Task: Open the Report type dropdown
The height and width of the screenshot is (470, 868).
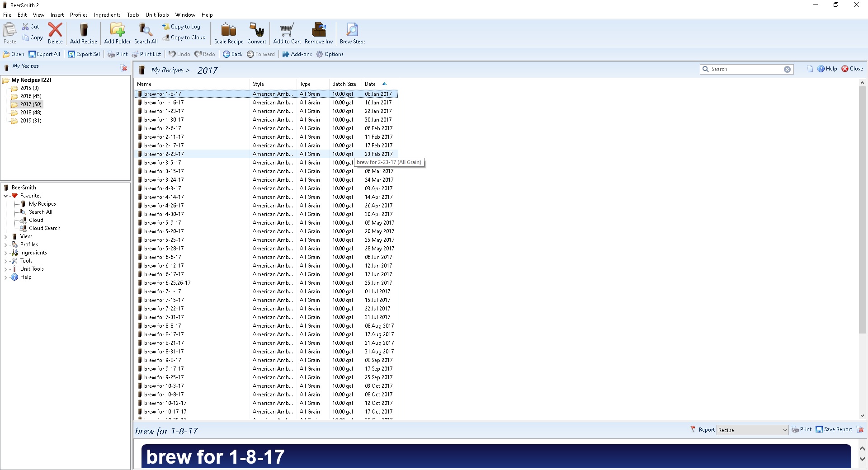Action: [x=752, y=430]
